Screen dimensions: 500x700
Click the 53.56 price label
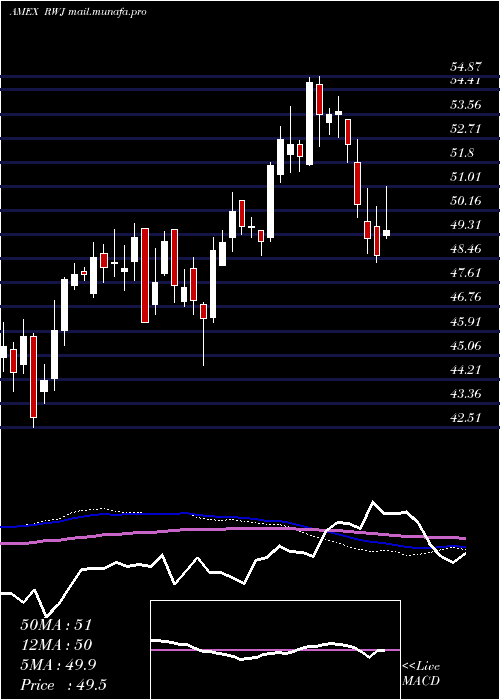[x=466, y=105]
